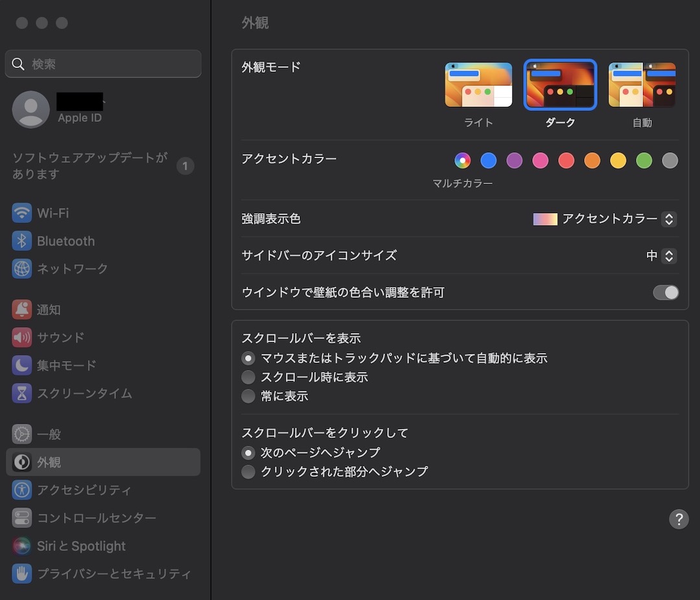700x600 pixels.
Task: Select スクロール時に表示 for scroll bars
Action: coord(248,376)
